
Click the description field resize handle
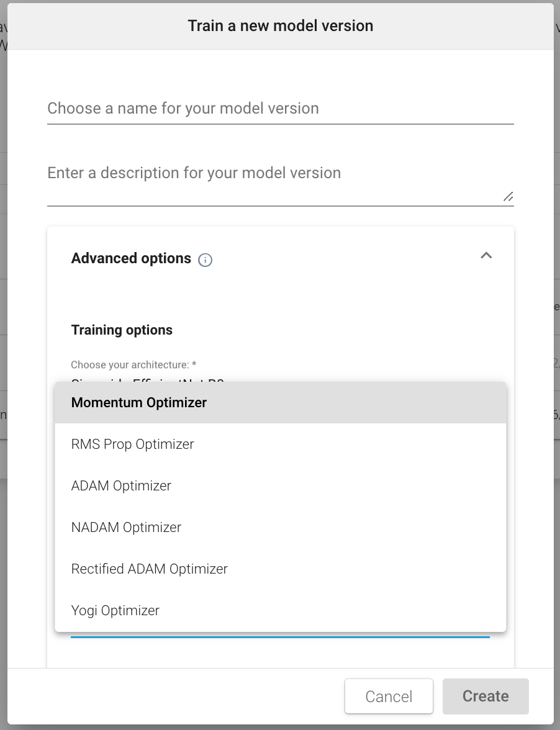click(508, 196)
